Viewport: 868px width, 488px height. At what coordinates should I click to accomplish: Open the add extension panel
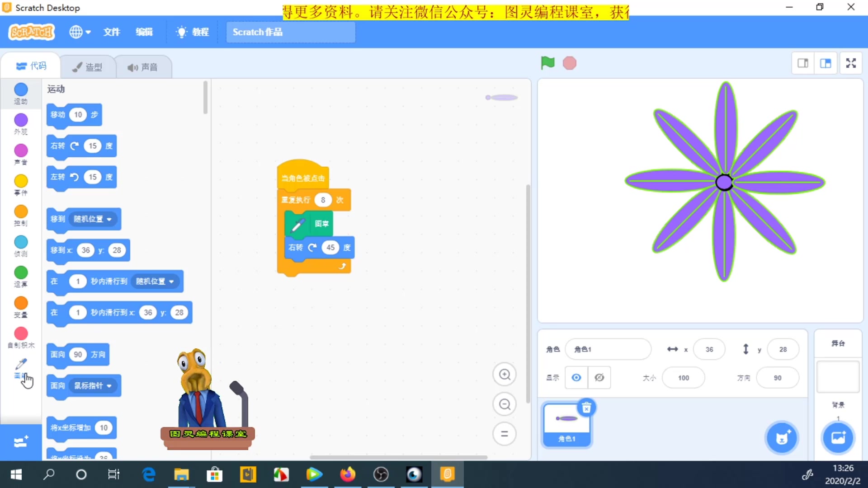pos(20,442)
